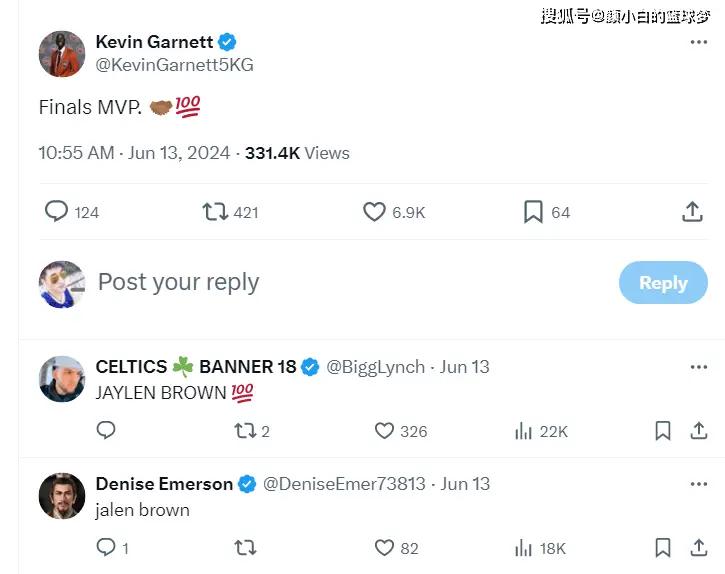Open more options on BiggLynch's reply
Image resolution: width=725 pixels, height=574 pixels.
click(699, 368)
